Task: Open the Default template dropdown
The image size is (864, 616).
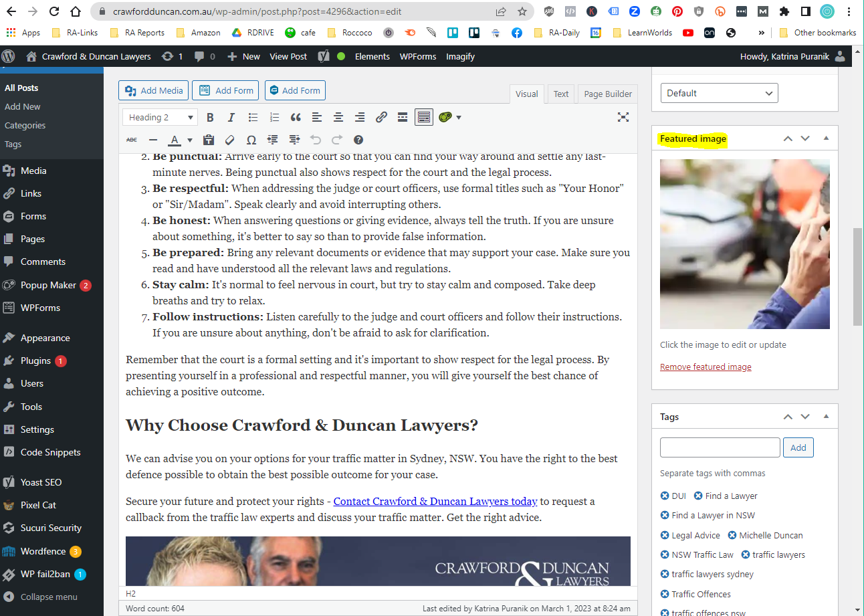Action: (x=719, y=93)
